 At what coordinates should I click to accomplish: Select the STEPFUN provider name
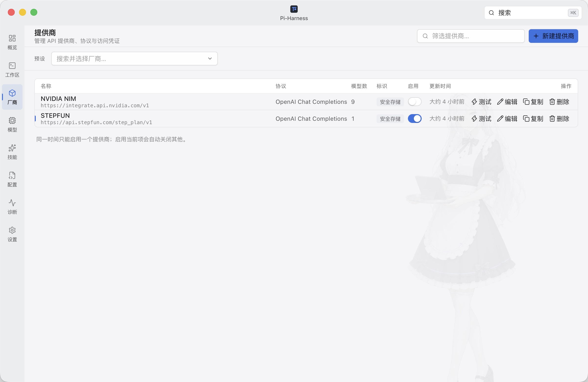click(x=55, y=115)
